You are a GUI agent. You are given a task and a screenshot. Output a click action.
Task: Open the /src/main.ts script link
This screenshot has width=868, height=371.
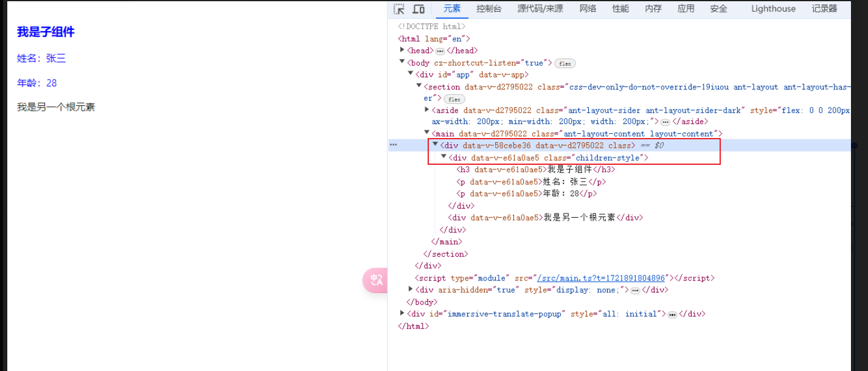click(602, 278)
